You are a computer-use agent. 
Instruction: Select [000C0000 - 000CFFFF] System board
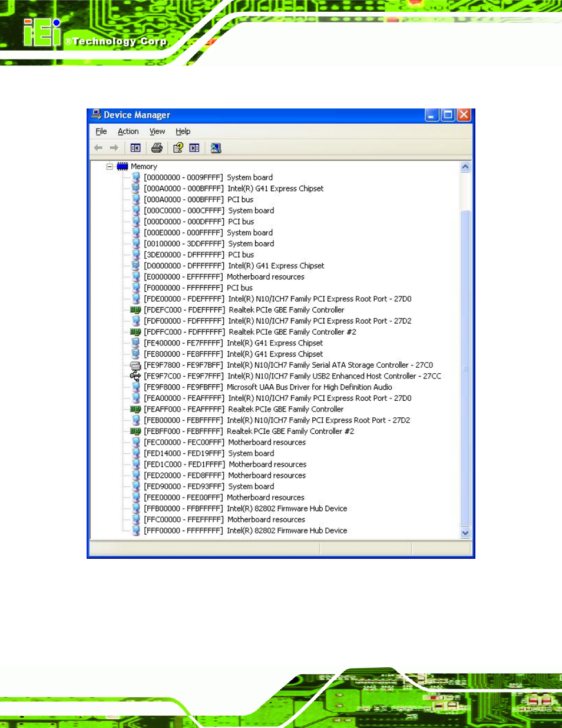(209, 210)
